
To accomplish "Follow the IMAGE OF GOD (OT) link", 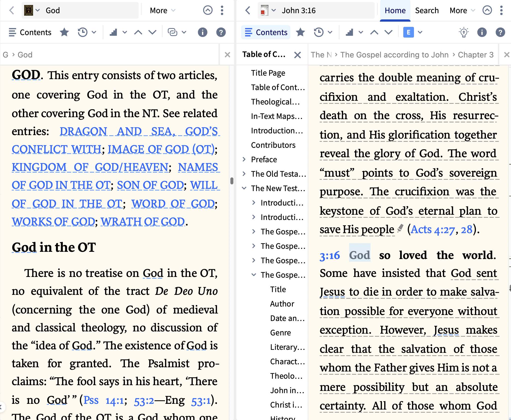I will 161,149.
